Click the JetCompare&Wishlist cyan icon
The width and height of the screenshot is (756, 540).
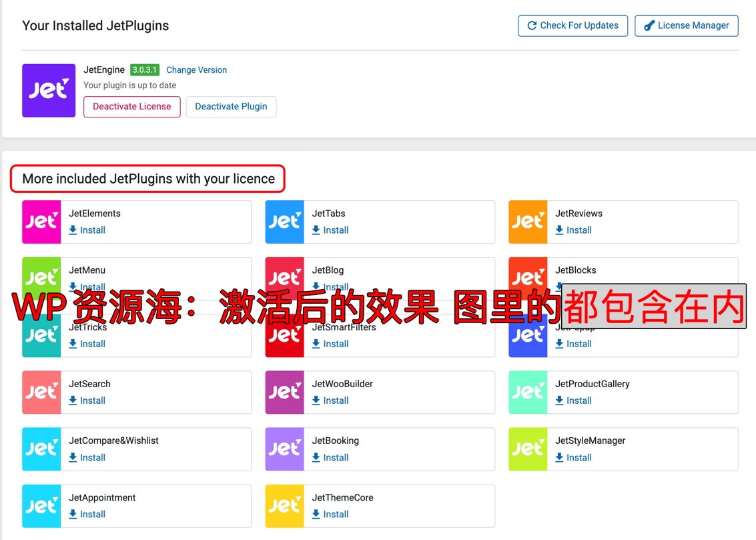pos(41,449)
